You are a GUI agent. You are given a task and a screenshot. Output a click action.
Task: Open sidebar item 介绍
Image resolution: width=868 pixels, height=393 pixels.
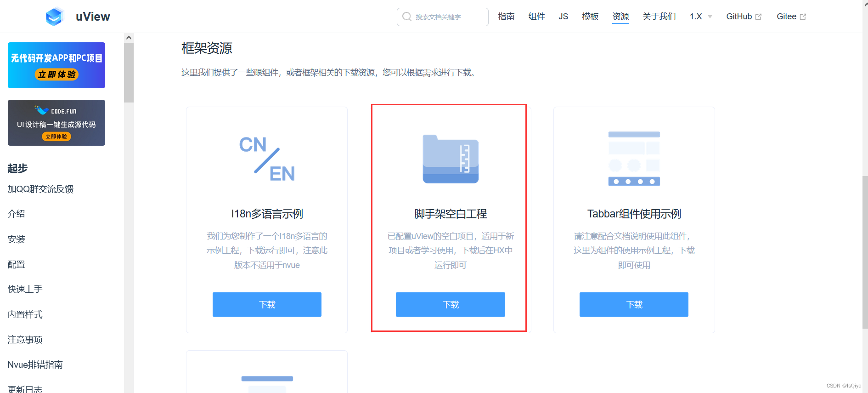pyautogui.click(x=16, y=214)
